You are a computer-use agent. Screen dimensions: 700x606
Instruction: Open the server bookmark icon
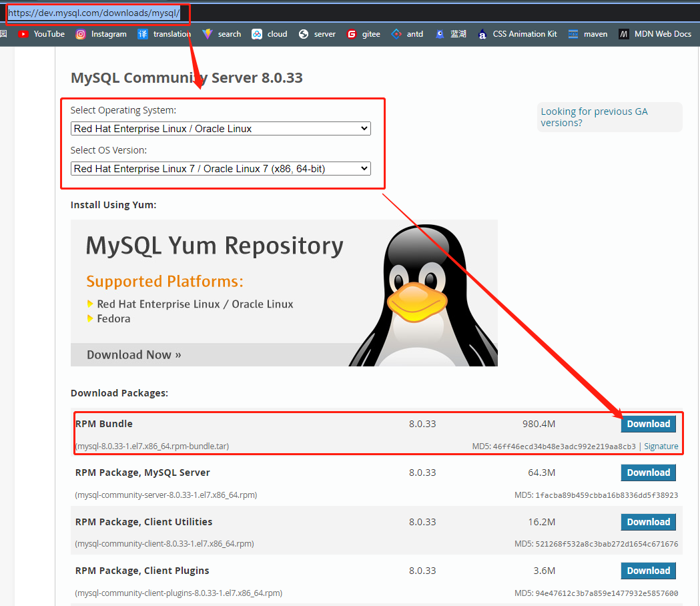(304, 34)
